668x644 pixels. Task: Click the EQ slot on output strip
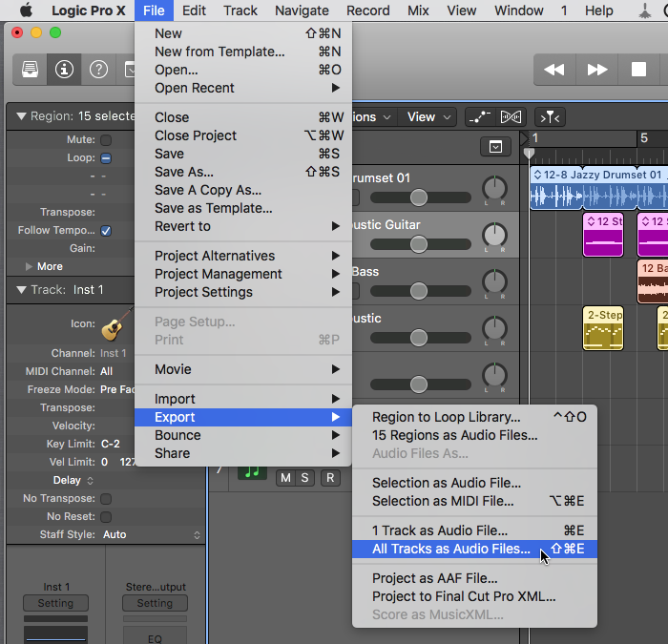[x=155, y=637]
